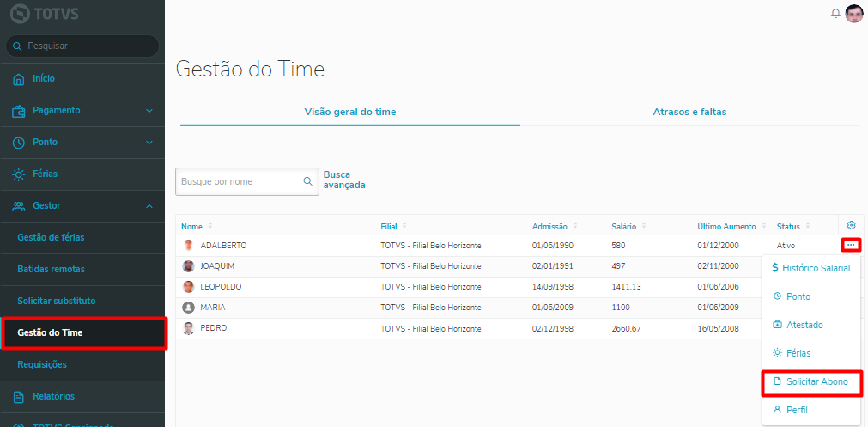Select the ADALBERTO name cell
The width and height of the screenshot is (868, 427).
(x=223, y=246)
